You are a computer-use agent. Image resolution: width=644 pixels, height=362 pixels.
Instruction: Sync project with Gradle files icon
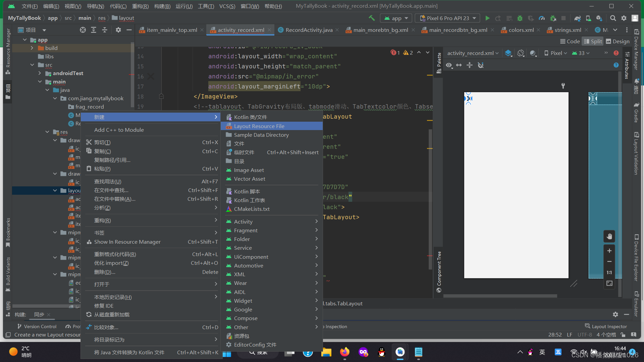coord(577,18)
